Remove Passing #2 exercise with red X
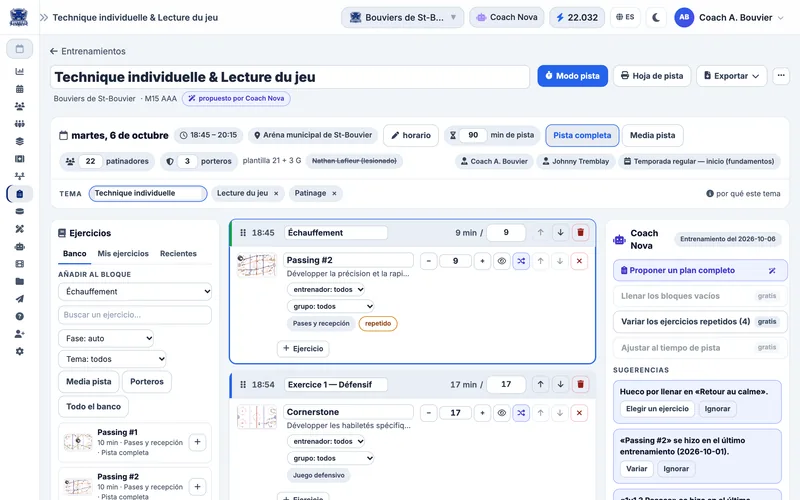Screen dimensions: 800x500 coord(579,261)
